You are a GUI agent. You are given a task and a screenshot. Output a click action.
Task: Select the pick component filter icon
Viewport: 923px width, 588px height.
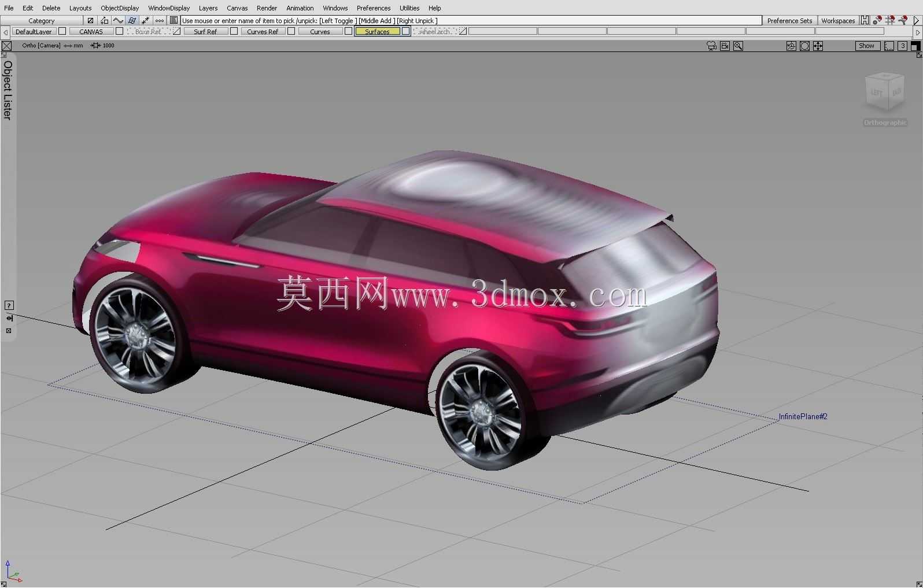[104, 20]
